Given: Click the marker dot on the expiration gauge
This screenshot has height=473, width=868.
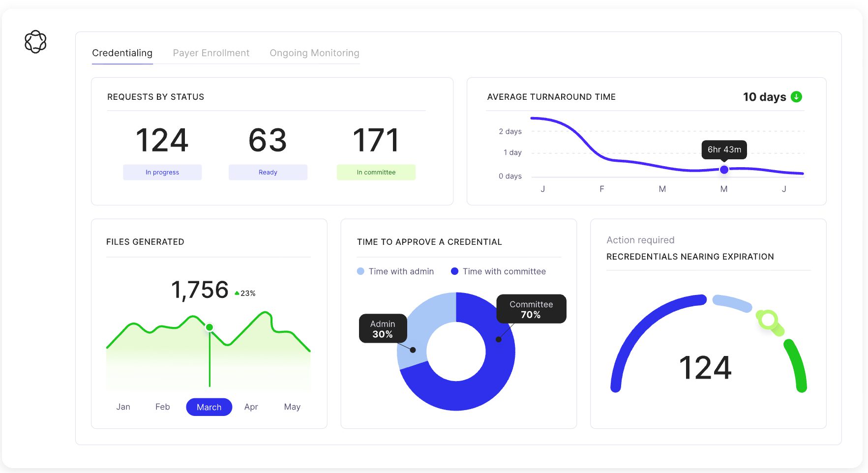Looking at the screenshot, I should (767, 320).
